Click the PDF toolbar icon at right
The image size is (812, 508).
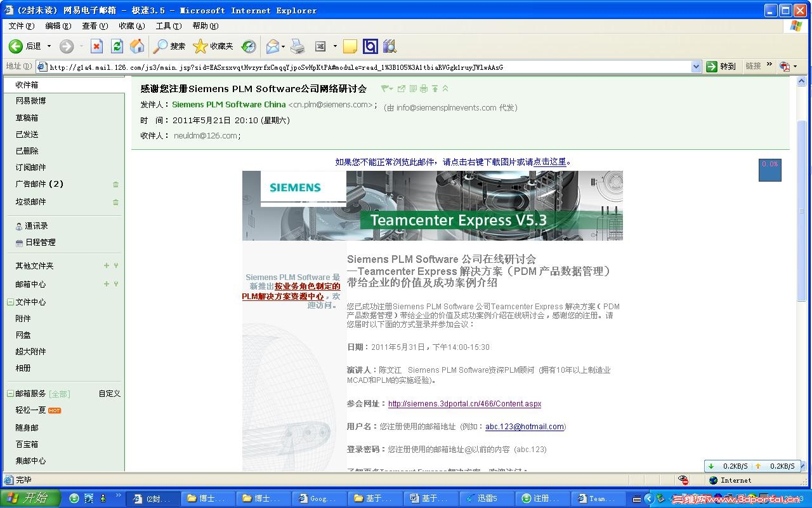(x=785, y=66)
